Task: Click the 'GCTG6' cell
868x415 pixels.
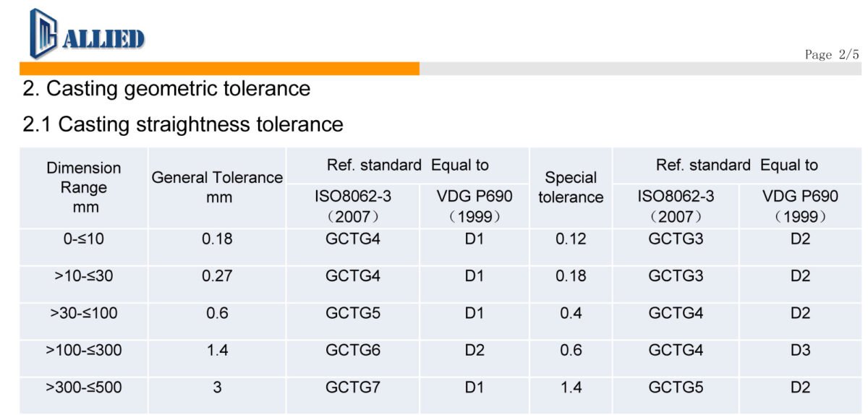Action: pos(352,350)
